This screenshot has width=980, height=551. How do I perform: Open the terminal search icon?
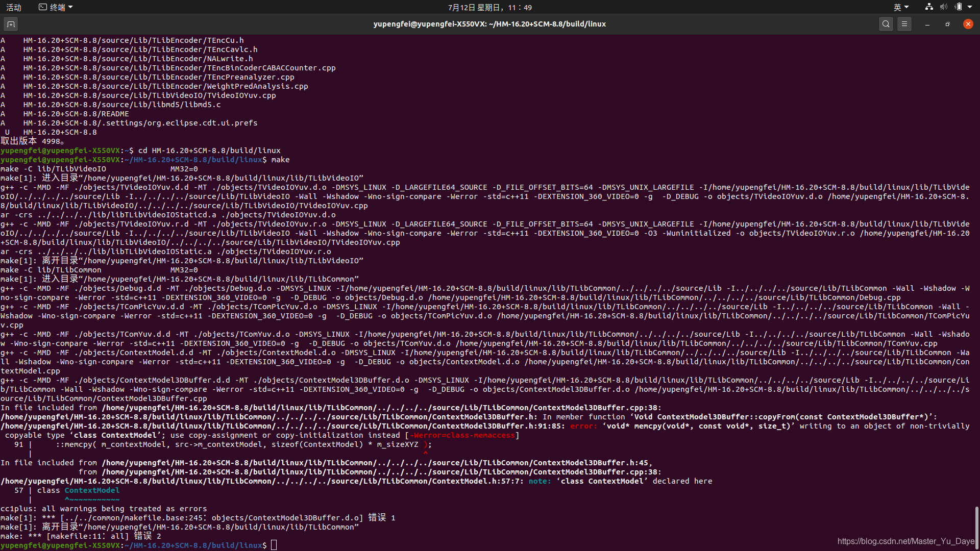886,24
